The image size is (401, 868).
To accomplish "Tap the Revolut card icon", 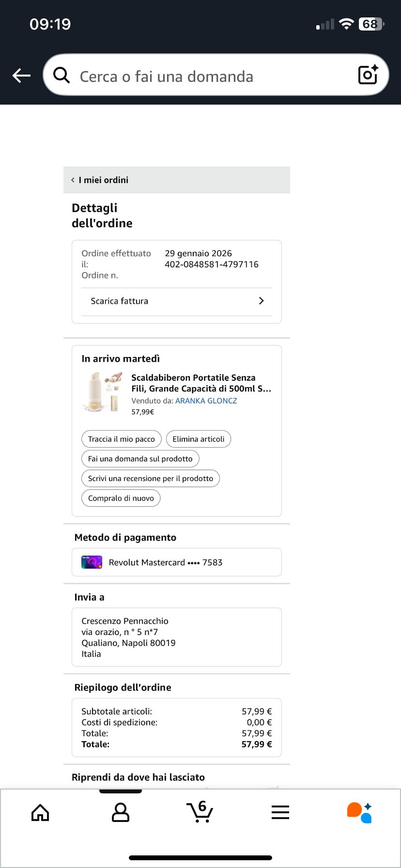I will [x=92, y=562].
